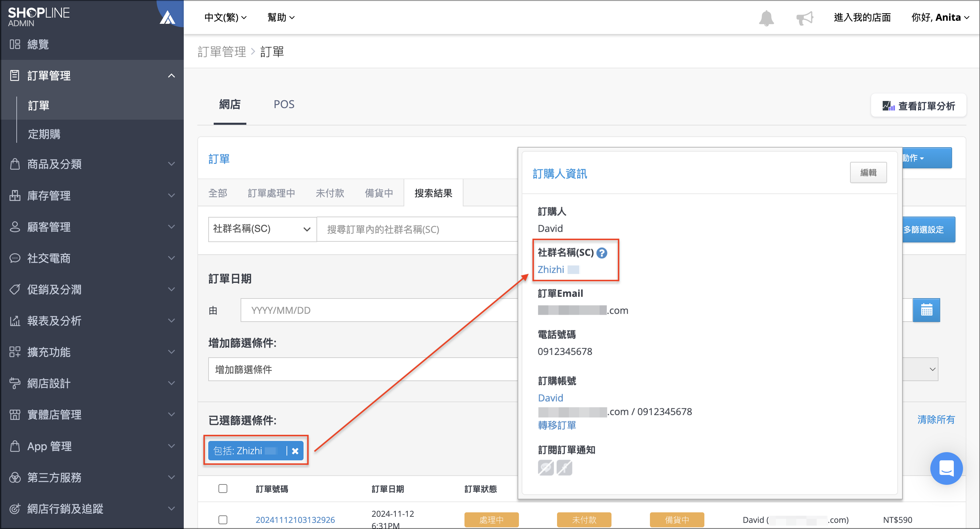Open the date picker calendar icon
This screenshot has height=529, width=980.
click(x=926, y=310)
